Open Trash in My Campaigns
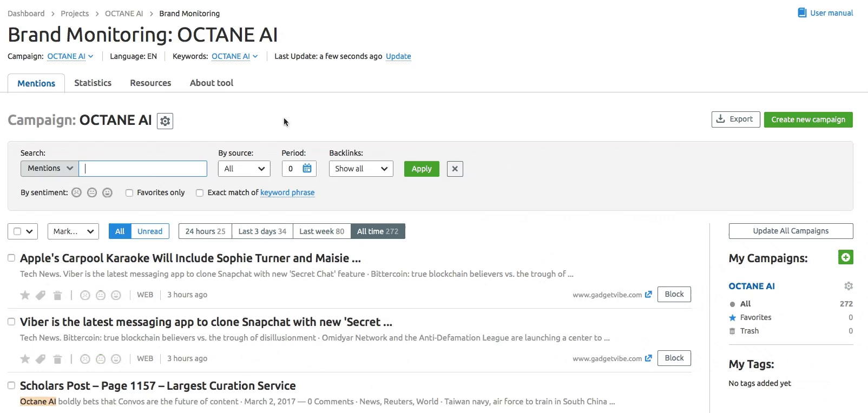This screenshot has height=413, width=868. click(749, 331)
